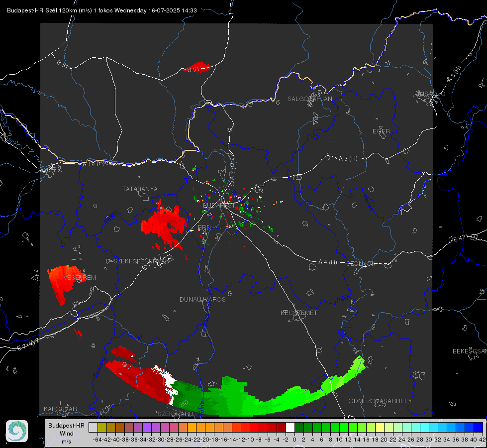
Task: Click the dark blue swatch ending the legend
Action: (479, 427)
